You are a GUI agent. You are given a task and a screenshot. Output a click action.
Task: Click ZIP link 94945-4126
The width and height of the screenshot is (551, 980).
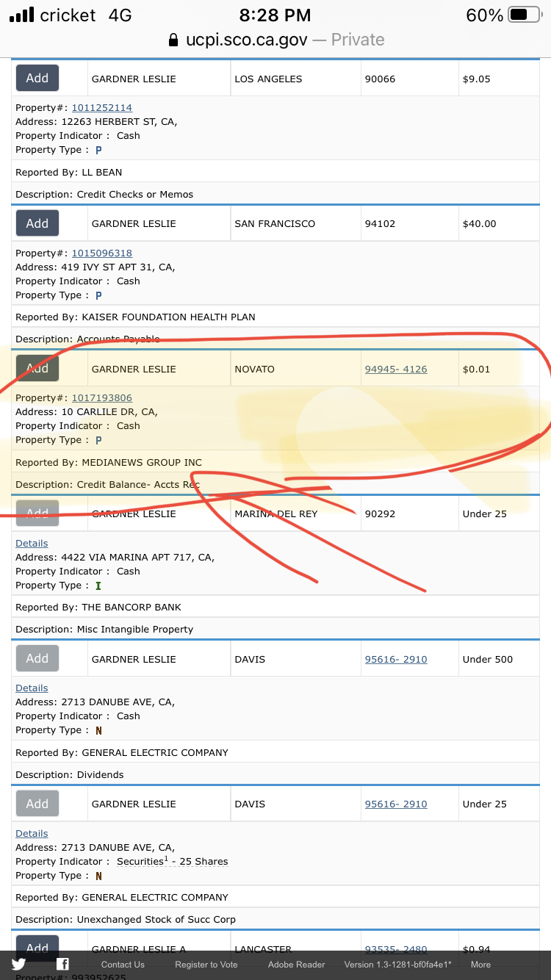click(396, 369)
